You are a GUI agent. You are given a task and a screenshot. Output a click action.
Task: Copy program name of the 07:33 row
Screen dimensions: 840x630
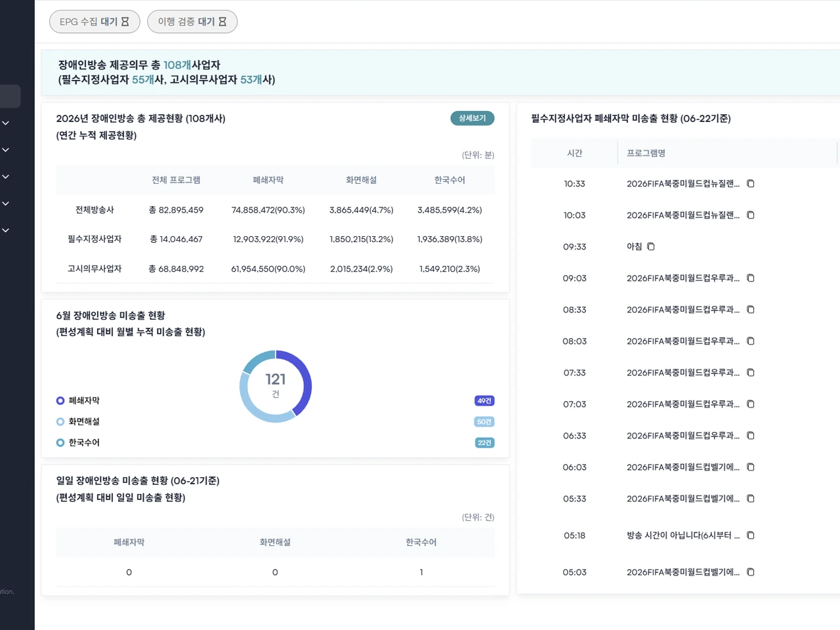[751, 373]
